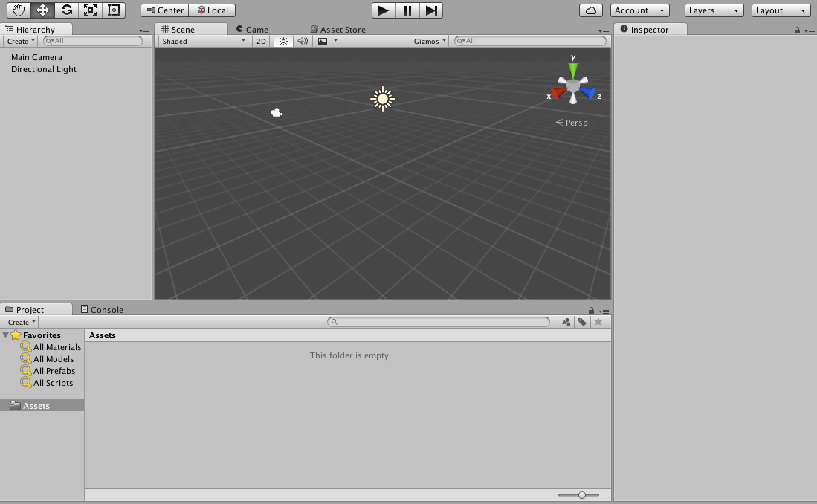This screenshot has height=504, width=817.
Task: Open Hierarchy Create dropdown
Action: pyautogui.click(x=21, y=41)
